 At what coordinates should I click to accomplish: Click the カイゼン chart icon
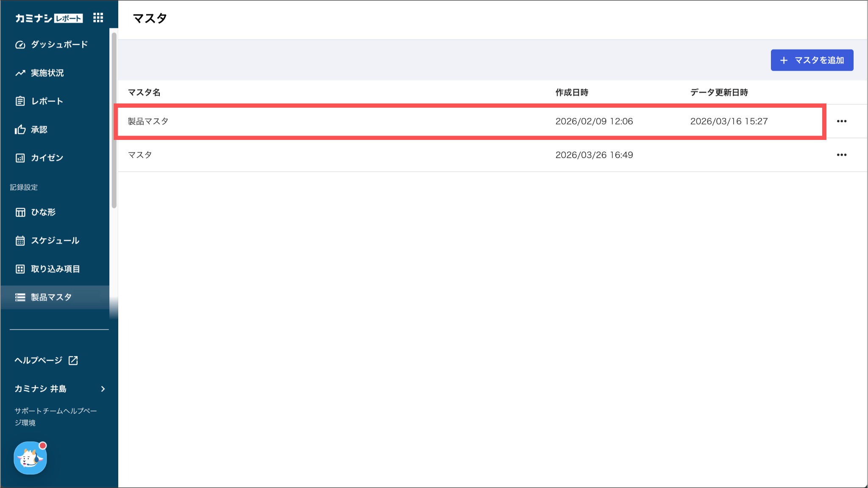pyautogui.click(x=20, y=158)
